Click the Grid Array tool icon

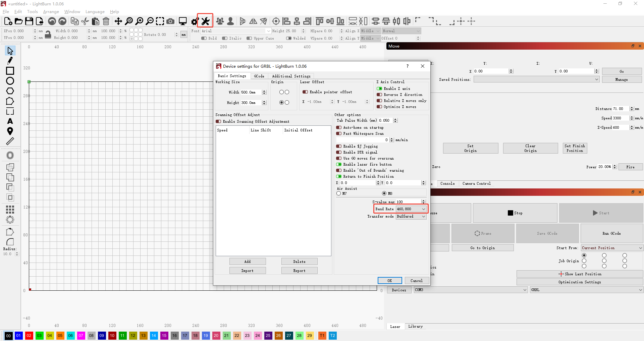[x=10, y=210]
